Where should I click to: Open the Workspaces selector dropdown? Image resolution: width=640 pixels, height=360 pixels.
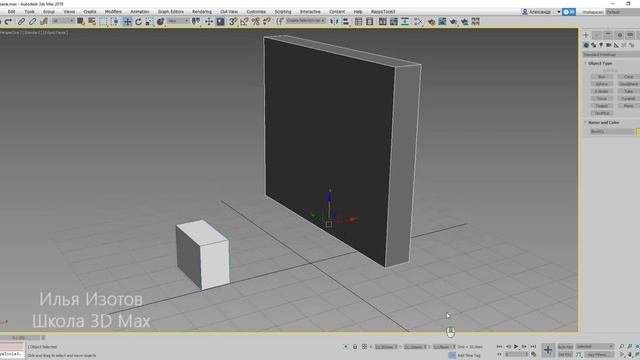point(622,12)
